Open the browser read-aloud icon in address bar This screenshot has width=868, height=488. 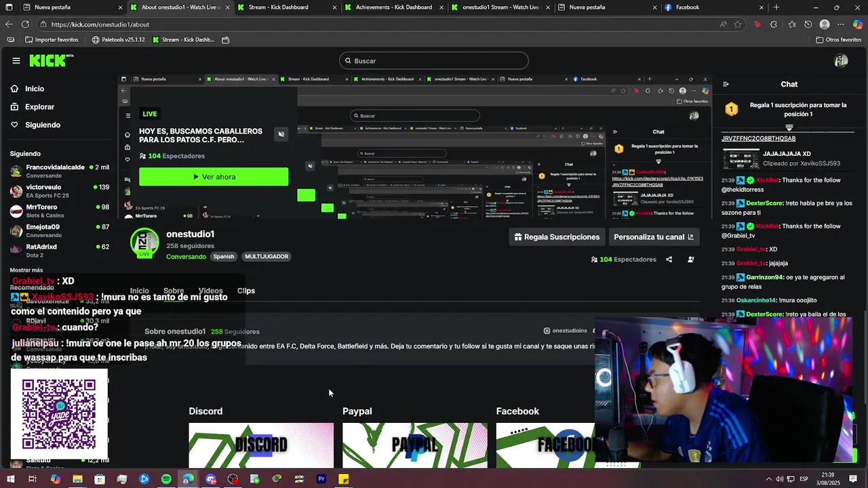(724, 24)
